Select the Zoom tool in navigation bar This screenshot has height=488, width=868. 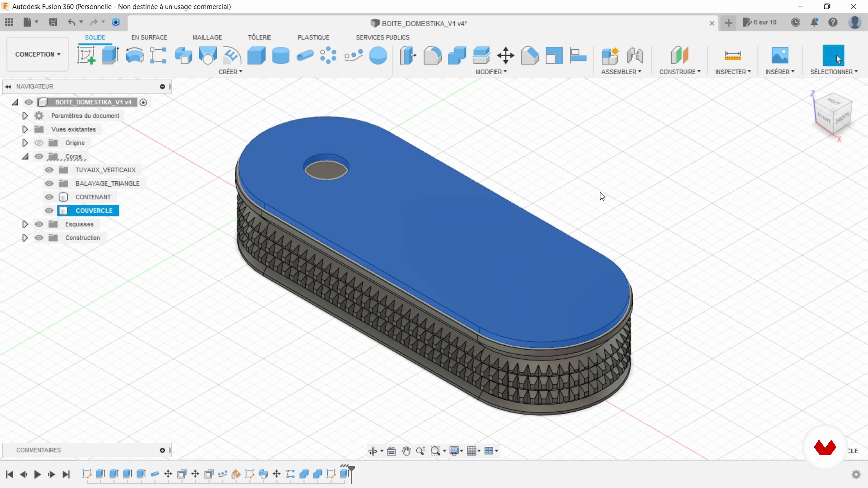pos(420,451)
